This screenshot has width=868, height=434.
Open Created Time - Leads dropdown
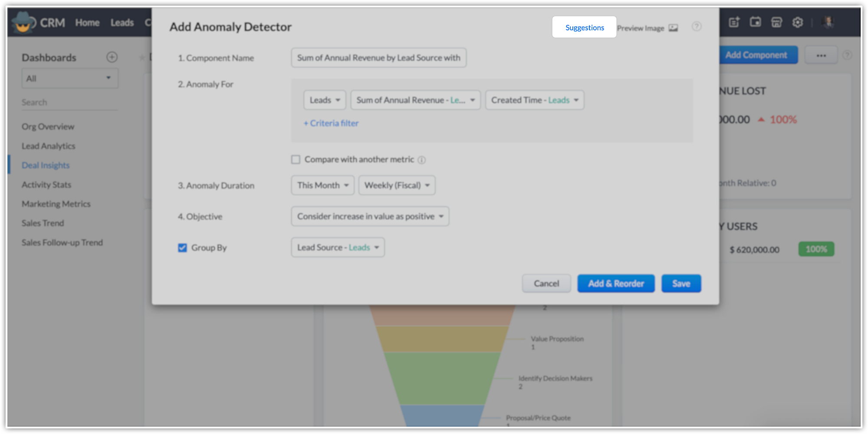[x=535, y=100]
